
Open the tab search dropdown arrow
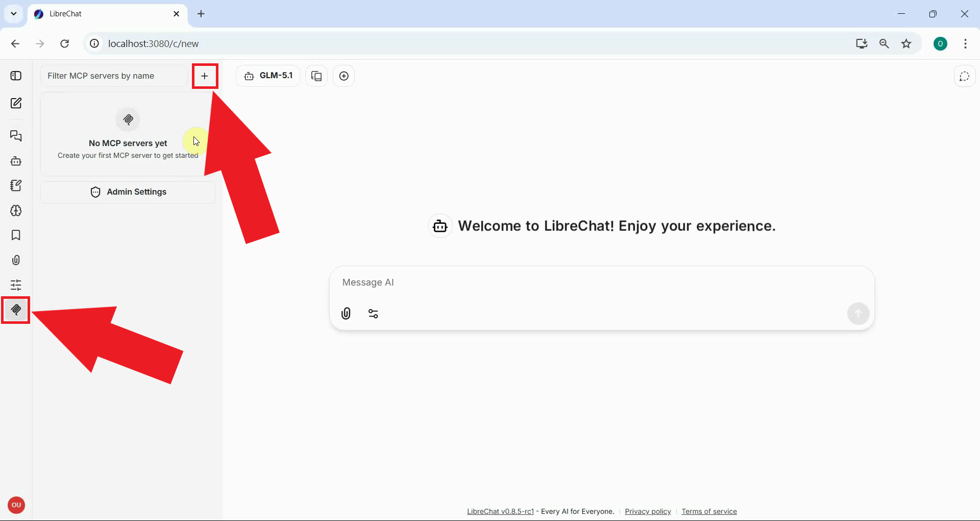[x=14, y=14]
